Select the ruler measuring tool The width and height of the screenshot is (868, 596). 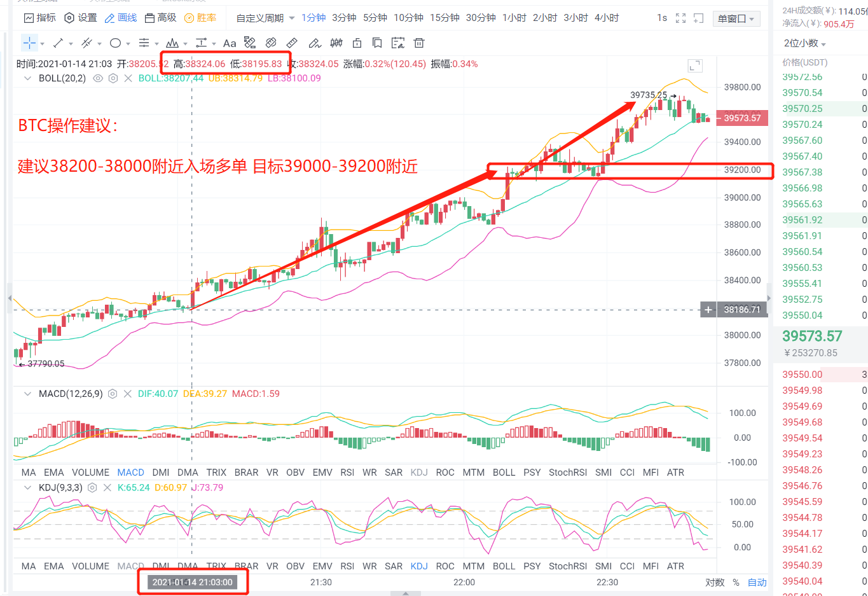tap(293, 43)
